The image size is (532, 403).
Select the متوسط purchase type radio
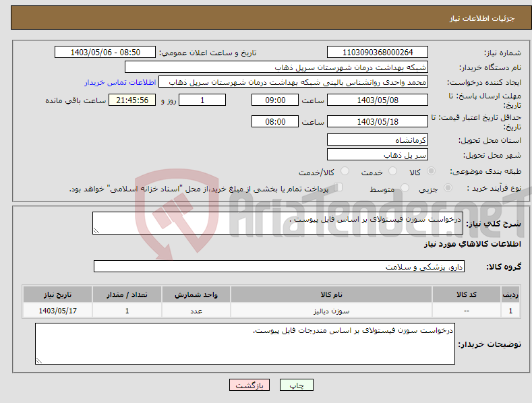[x=405, y=187]
